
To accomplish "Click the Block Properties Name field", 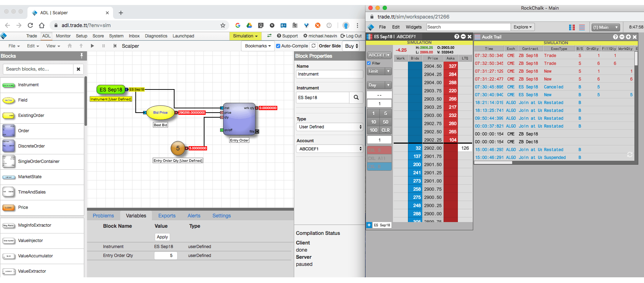I will (329, 74).
